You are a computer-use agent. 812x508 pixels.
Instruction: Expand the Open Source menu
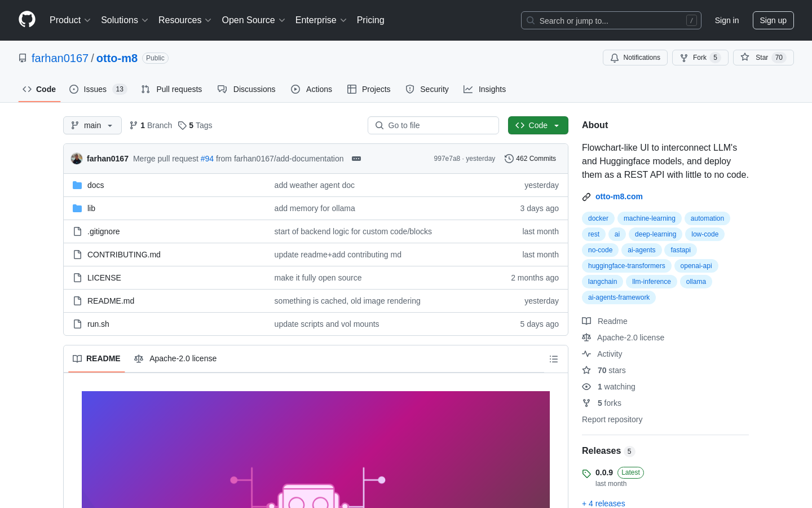pyautogui.click(x=253, y=20)
